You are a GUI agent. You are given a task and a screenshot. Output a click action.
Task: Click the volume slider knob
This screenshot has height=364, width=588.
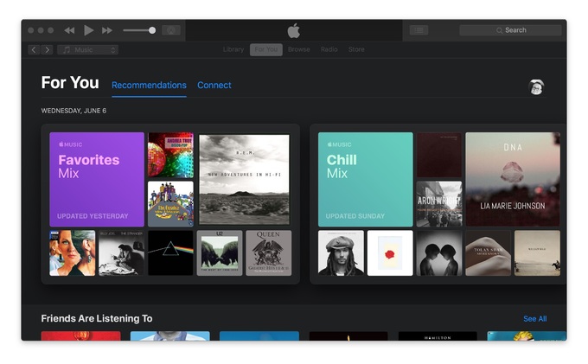coord(152,30)
